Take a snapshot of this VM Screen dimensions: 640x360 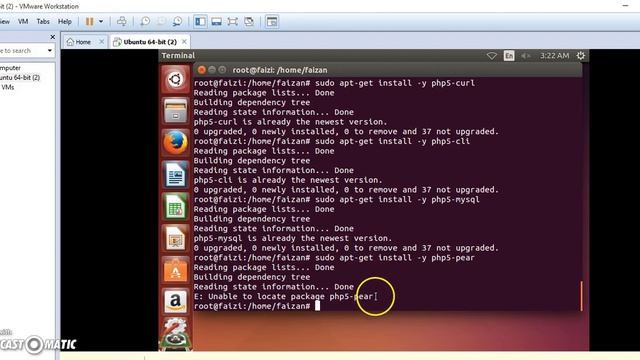click(145, 22)
